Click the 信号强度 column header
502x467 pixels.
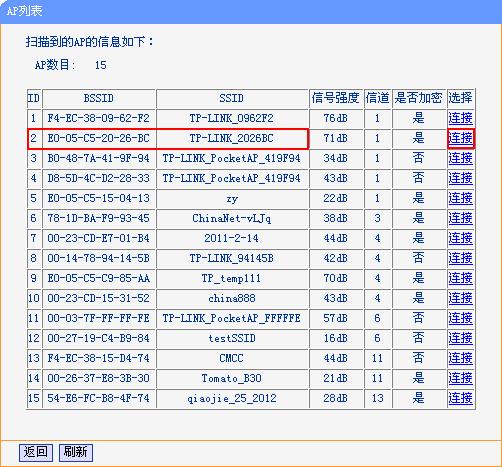point(336,98)
